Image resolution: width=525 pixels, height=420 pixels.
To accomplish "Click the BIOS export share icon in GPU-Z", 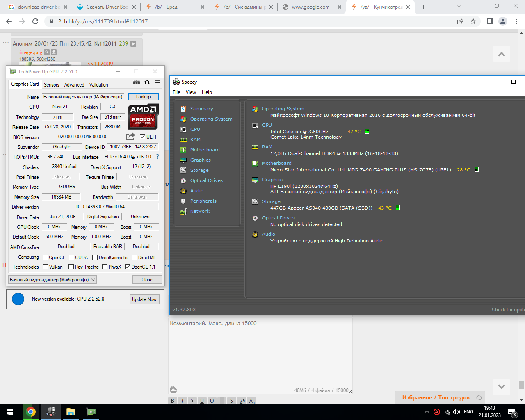I will [x=130, y=137].
